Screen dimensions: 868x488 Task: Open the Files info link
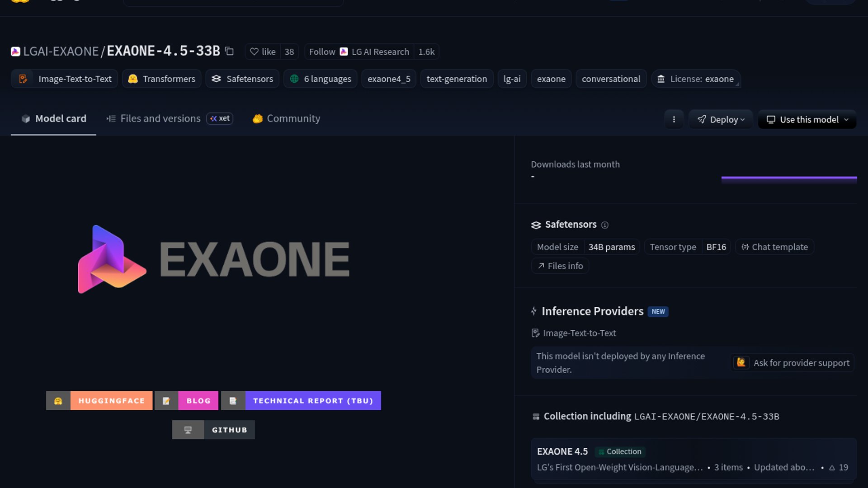[x=560, y=266]
